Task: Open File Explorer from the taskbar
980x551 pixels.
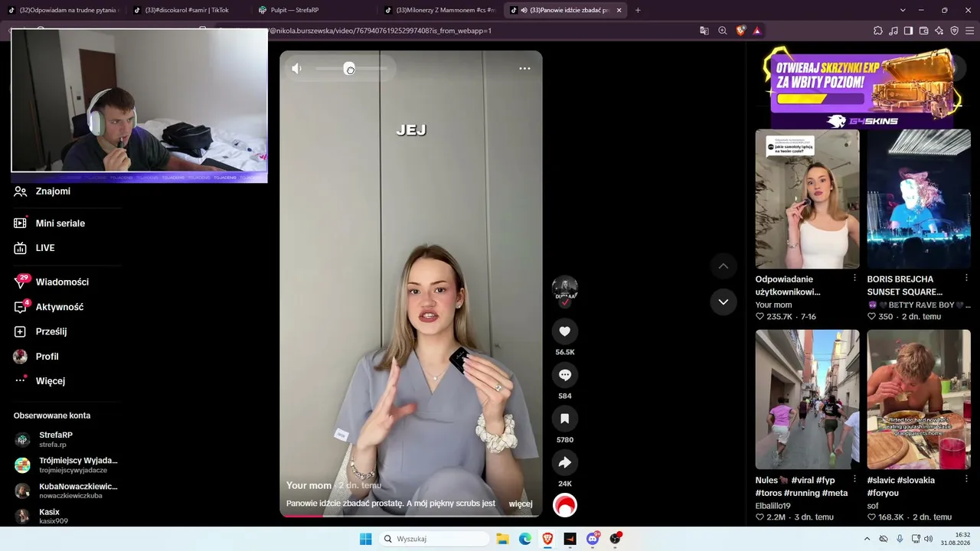Action: point(502,539)
